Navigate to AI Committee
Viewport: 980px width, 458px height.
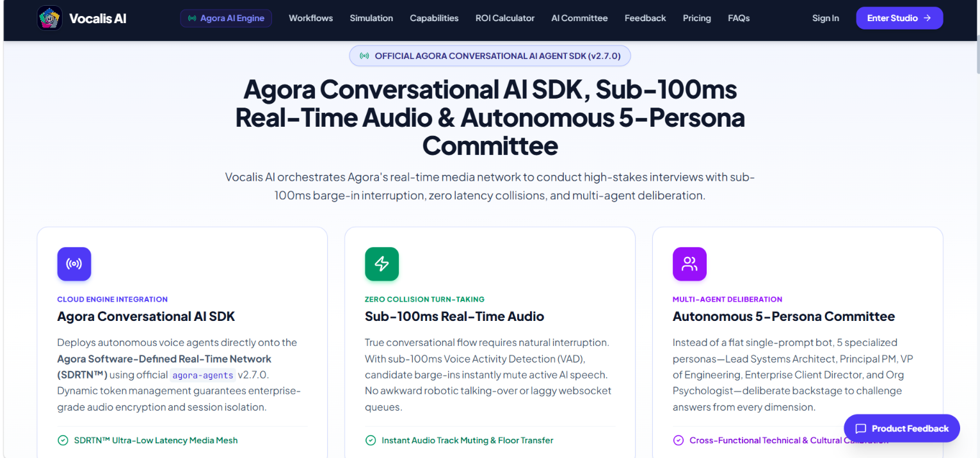coord(579,18)
